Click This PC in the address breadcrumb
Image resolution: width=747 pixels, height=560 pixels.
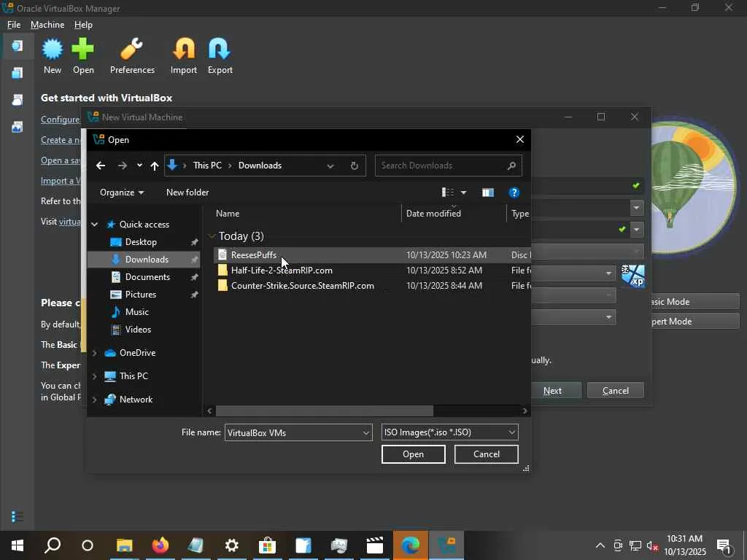[x=207, y=166]
